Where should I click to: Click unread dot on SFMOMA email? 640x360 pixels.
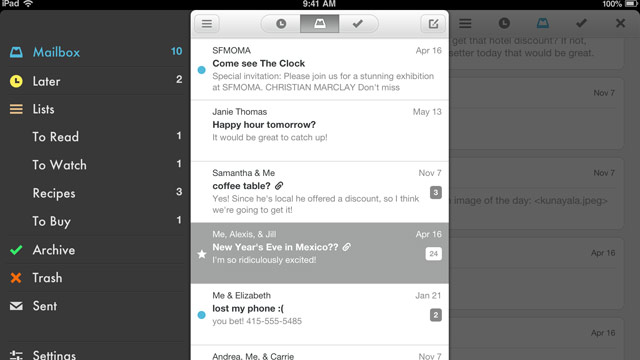202,70
